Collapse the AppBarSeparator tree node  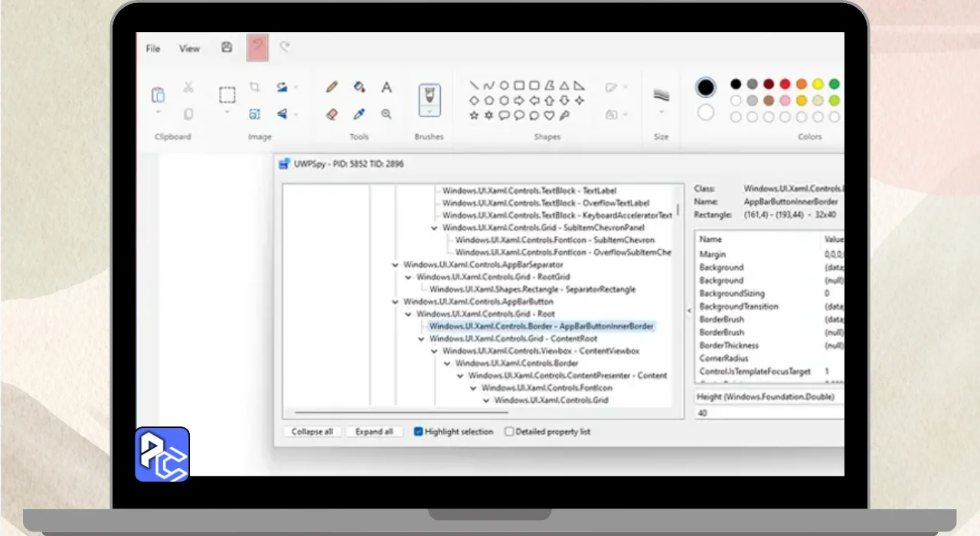[x=396, y=265]
